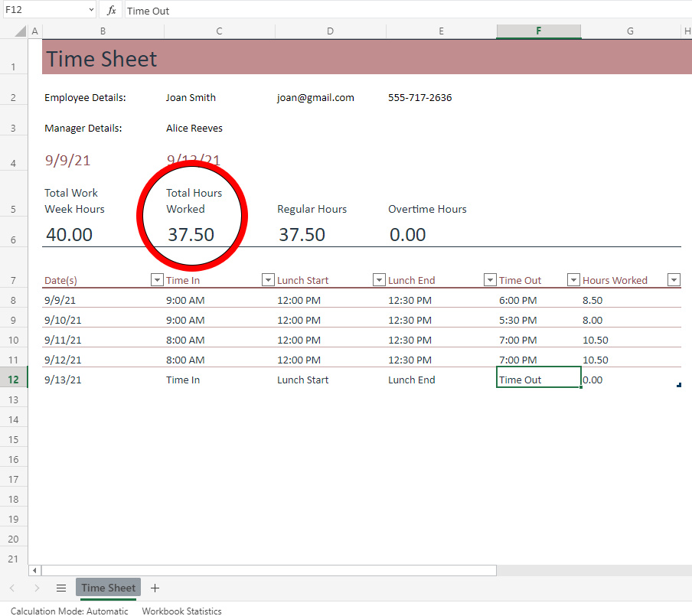Expand the Hours Worked filter dropdown

click(x=674, y=280)
